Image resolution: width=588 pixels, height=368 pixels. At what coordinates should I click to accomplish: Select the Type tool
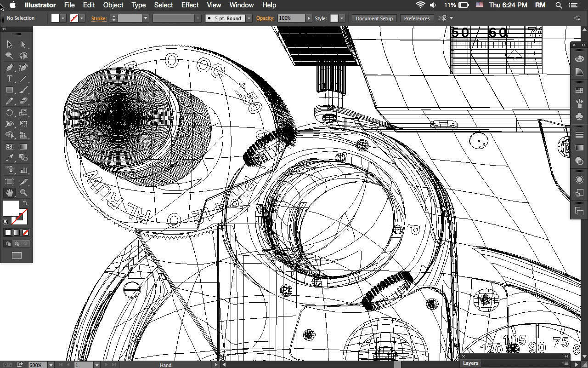coord(10,79)
